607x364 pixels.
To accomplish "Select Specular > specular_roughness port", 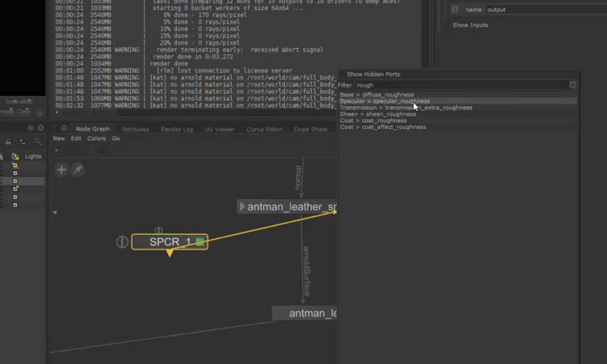I will (x=385, y=101).
